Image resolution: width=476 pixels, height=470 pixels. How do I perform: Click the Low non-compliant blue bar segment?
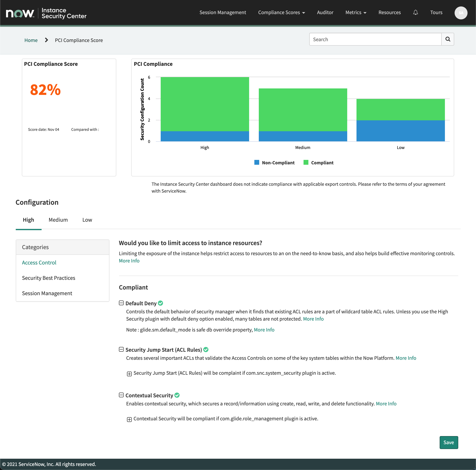pos(401,131)
